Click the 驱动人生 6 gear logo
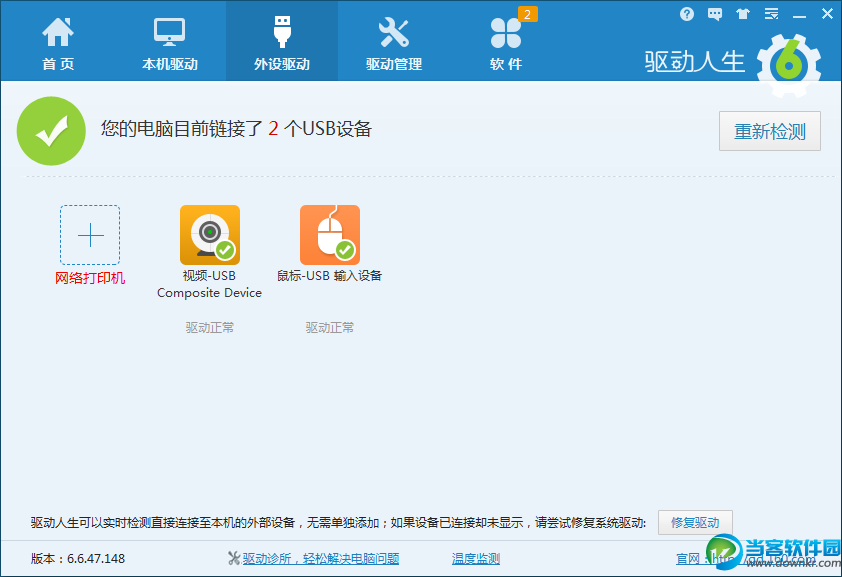The image size is (842, 577). click(789, 65)
